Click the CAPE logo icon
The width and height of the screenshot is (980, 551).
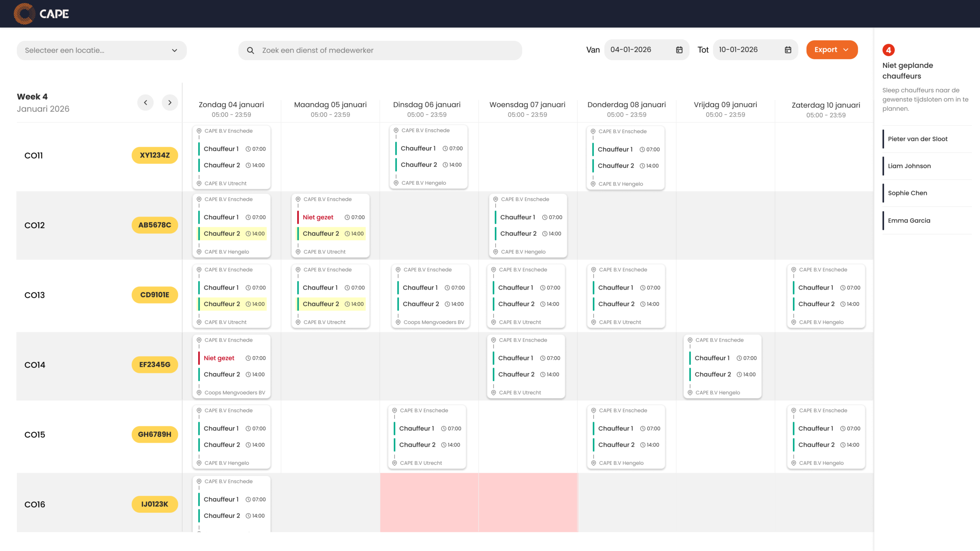click(x=24, y=14)
